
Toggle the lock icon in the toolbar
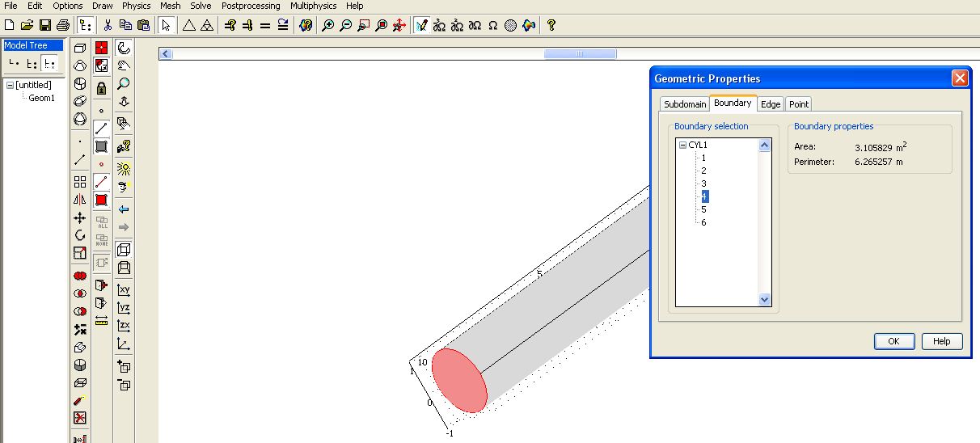101,88
